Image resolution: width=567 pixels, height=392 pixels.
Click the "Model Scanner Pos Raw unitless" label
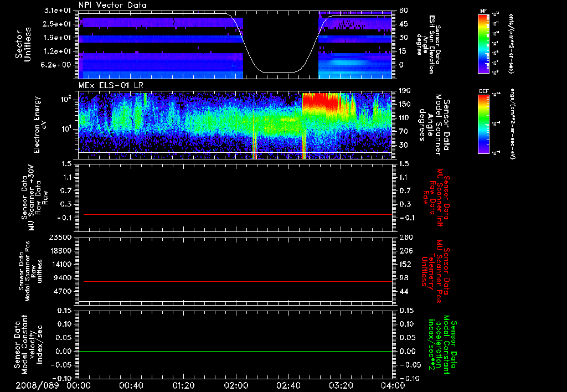pos(30,271)
